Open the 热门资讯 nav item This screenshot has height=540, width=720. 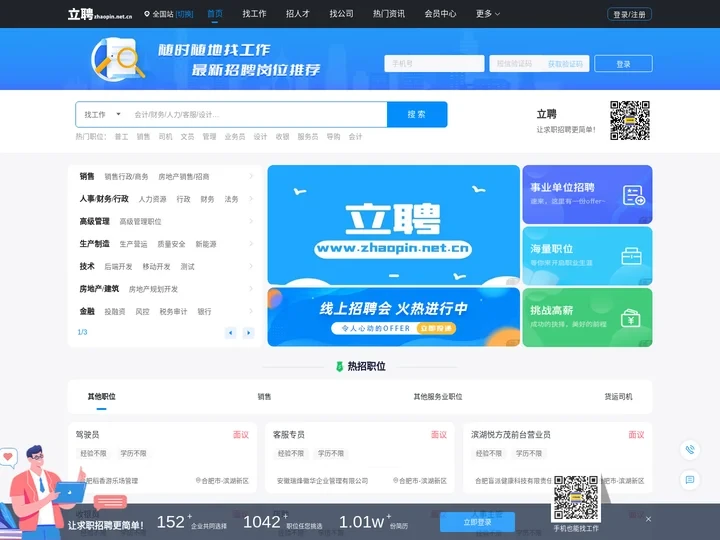click(x=389, y=14)
